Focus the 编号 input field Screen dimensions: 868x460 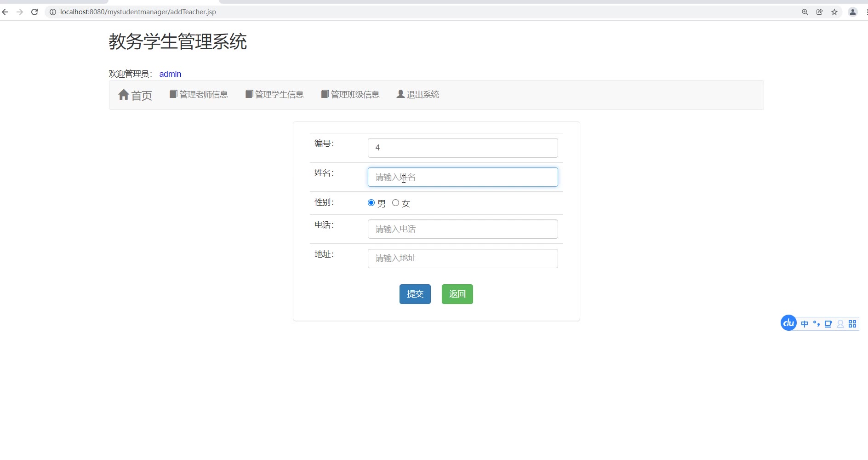tap(463, 148)
